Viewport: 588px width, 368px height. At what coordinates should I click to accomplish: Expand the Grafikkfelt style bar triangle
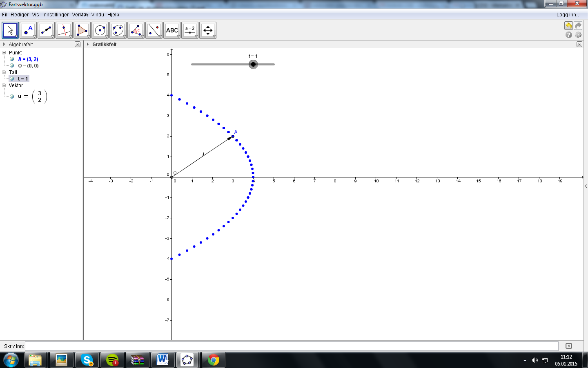coord(88,44)
